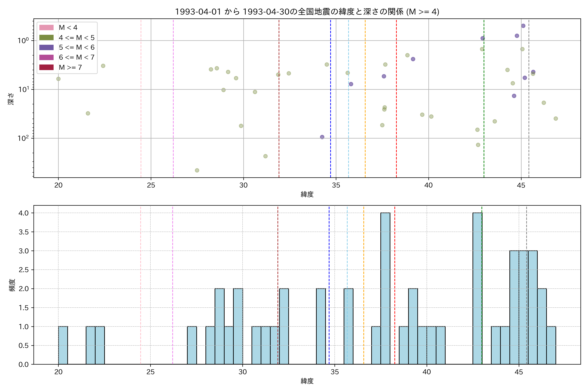
Task: Click the height-4 histogram bar beside green dashed line
Action: 477,288
